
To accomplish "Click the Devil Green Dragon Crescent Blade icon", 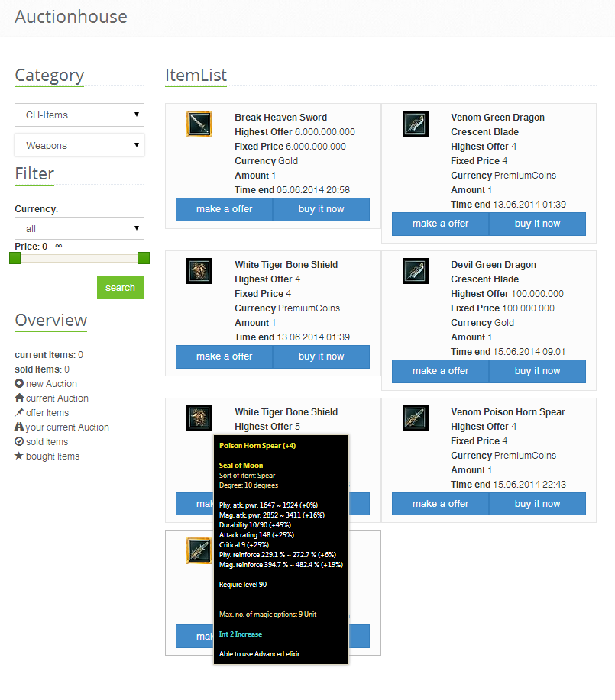I will tap(416, 271).
